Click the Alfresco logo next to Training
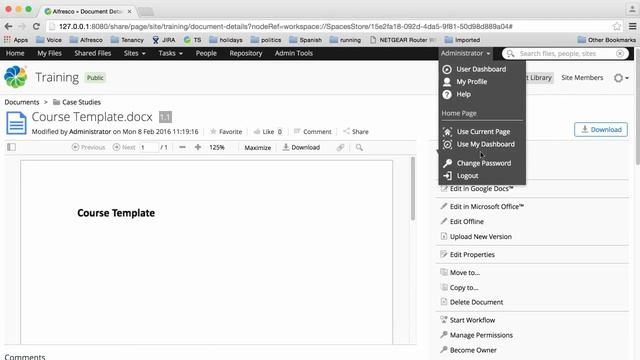The height and width of the screenshot is (360, 640). tap(16, 77)
